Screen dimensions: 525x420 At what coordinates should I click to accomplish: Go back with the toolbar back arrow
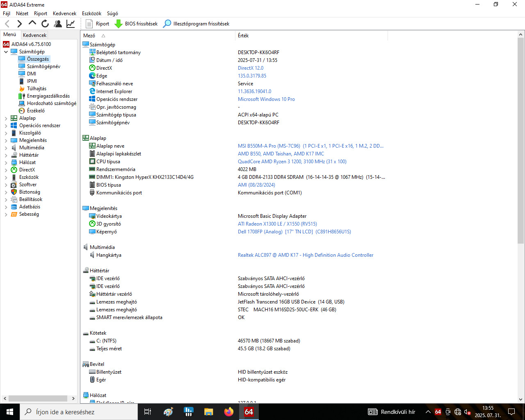pyautogui.click(x=7, y=24)
